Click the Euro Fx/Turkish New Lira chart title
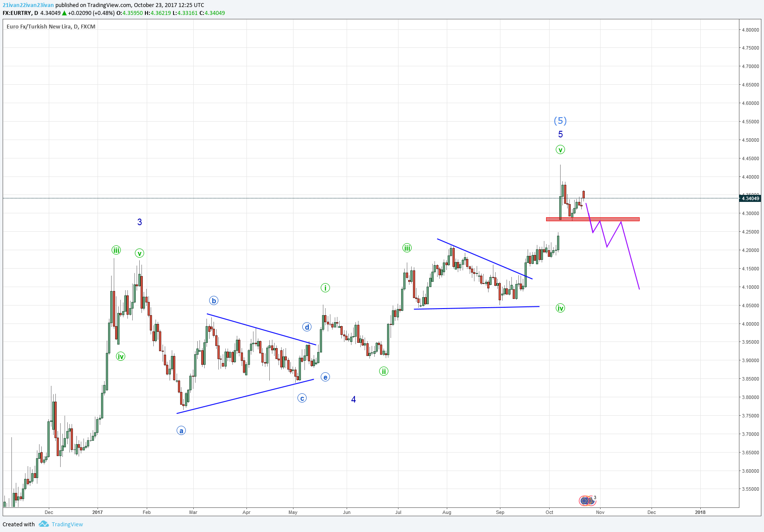 pos(51,26)
